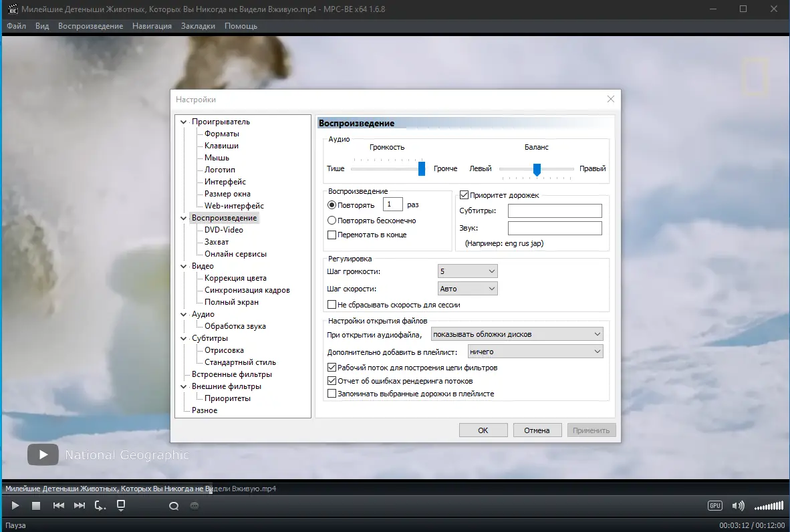Skip forward to next file
This screenshot has height=532, width=790.
coord(79,506)
